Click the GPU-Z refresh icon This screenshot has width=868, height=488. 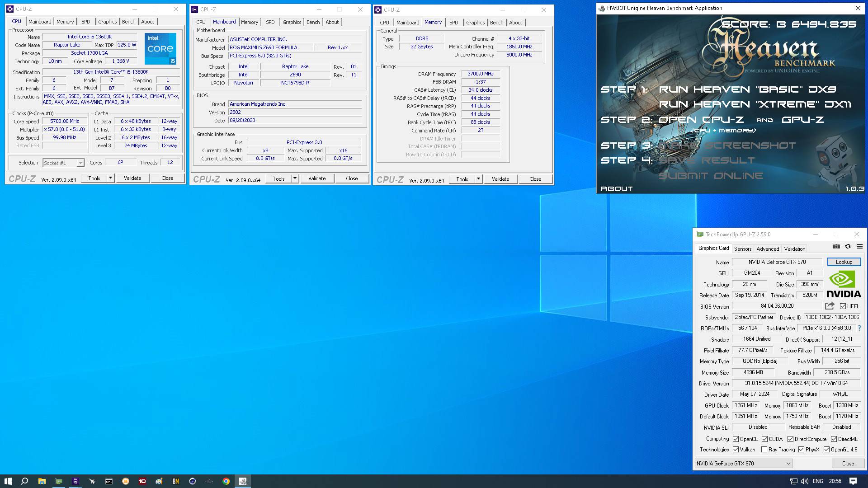[x=848, y=246]
